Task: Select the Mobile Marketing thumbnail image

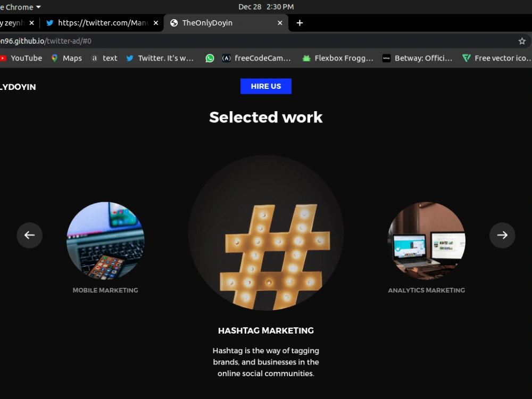Action: pos(105,241)
